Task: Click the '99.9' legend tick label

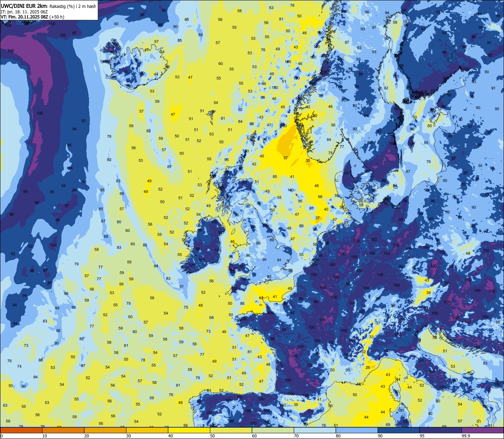Action: 466,436
